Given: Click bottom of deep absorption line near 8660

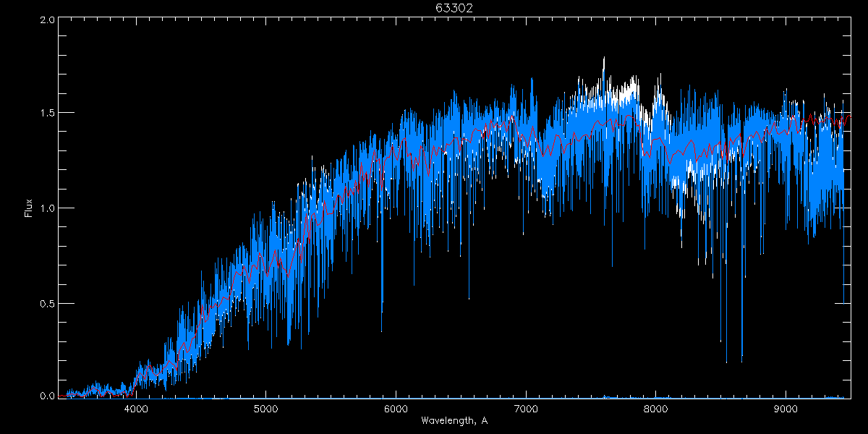Looking at the screenshot, I should [742, 359].
